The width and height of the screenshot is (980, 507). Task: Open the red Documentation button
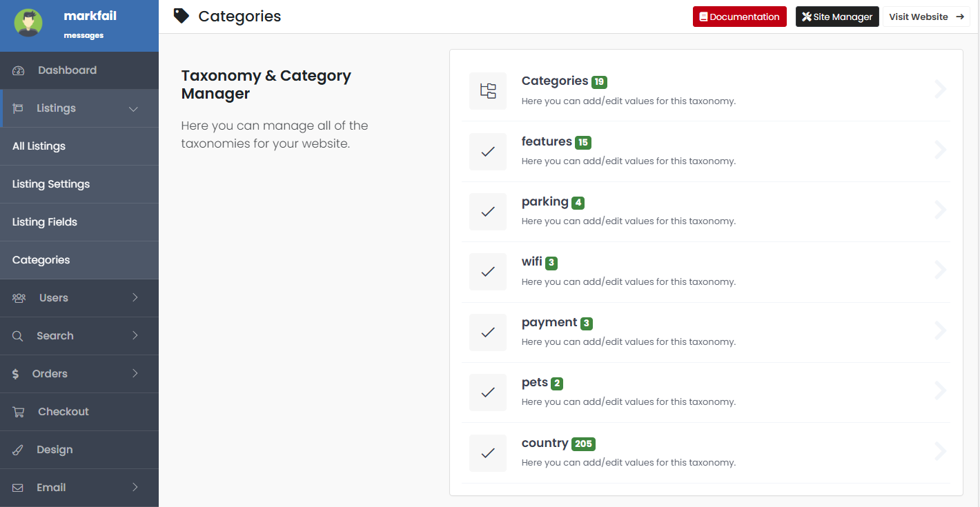click(x=739, y=17)
